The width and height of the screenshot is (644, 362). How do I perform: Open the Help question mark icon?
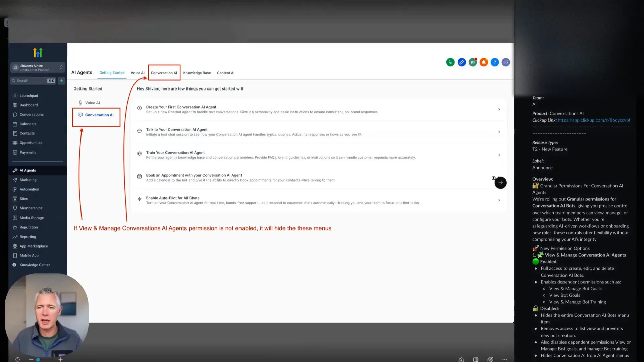tap(495, 62)
